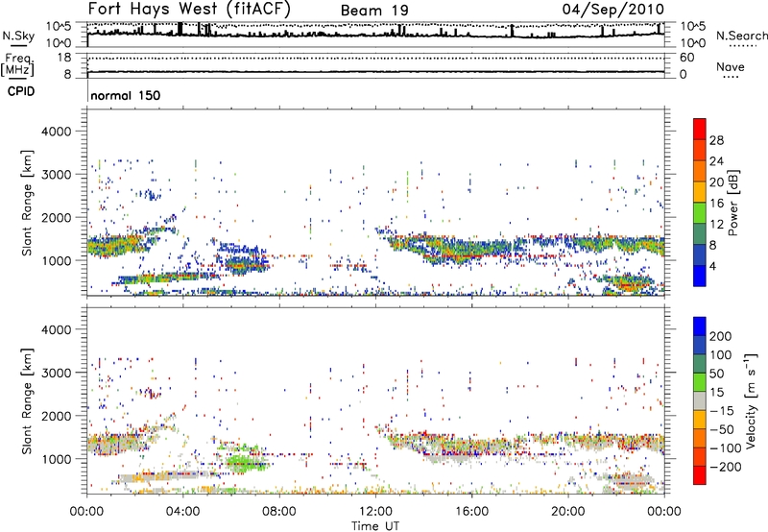This screenshot has height=532, width=768.
Task: Click the 'Power [dB]' color bar label
Action: 733,204
